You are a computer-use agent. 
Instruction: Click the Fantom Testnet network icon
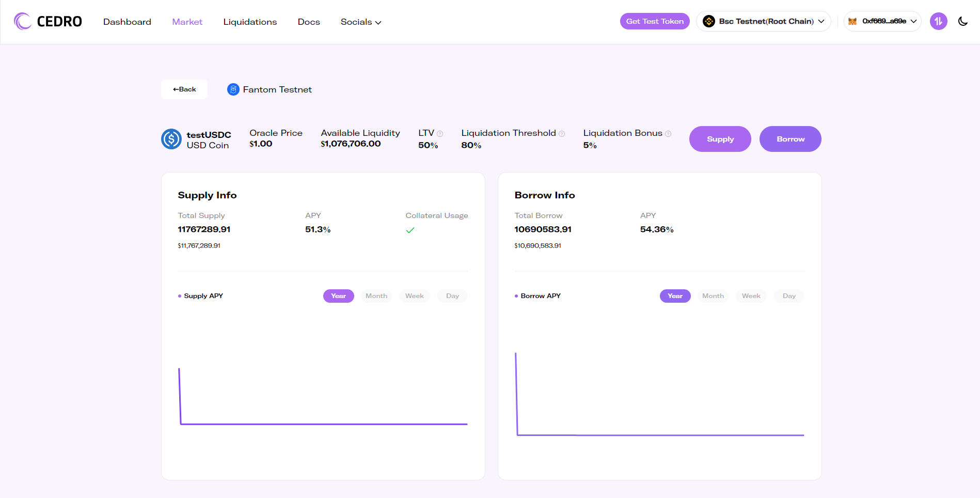click(233, 89)
